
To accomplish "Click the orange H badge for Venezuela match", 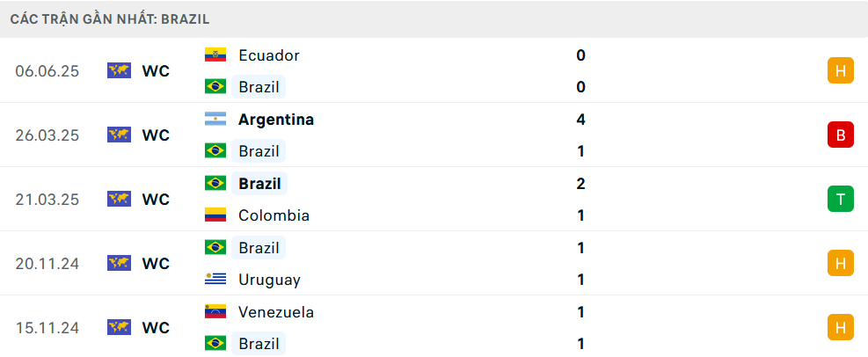I will click(841, 327).
